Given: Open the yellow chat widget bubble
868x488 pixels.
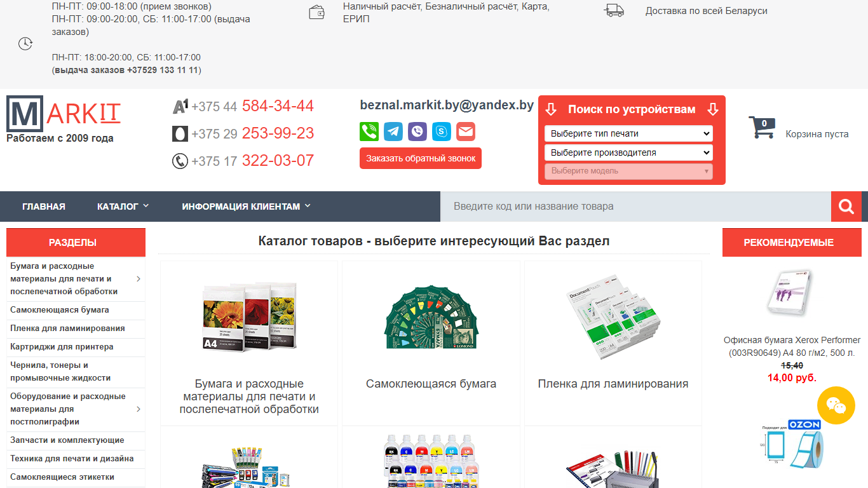Looking at the screenshot, I should coord(836,405).
